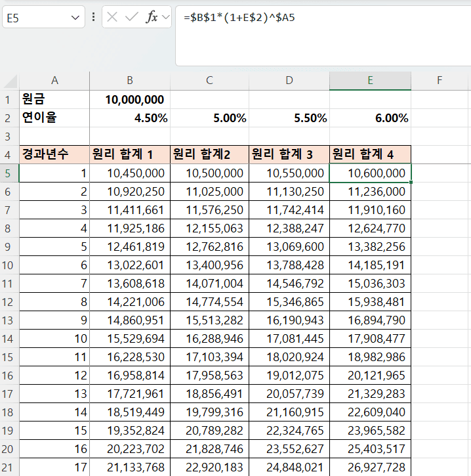Open the Name Box dropdown arrow
The height and width of the screenshot is (476, 471).
pyautogui.click(x=74, y=18)
